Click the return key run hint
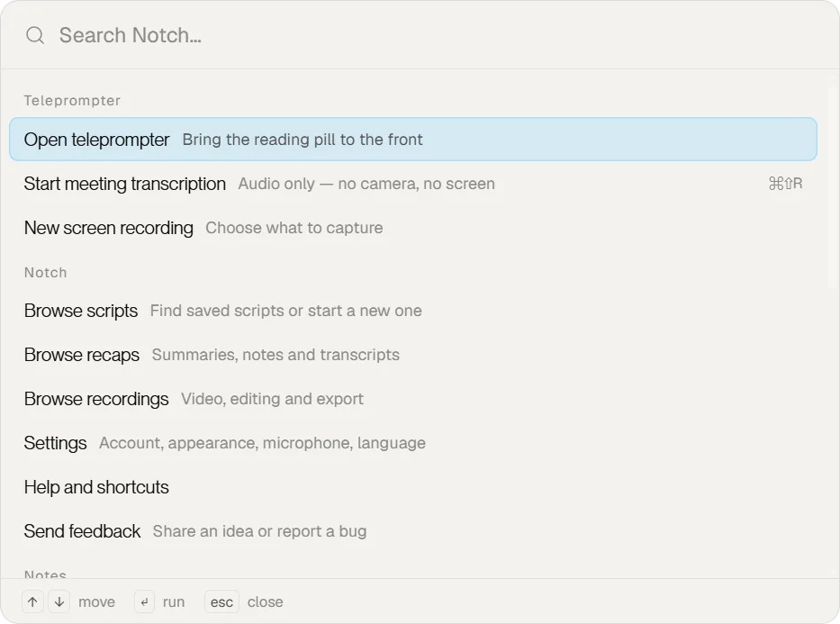This screenshot has width=840, height=624. pyautogui.click(x=144, y=602)
